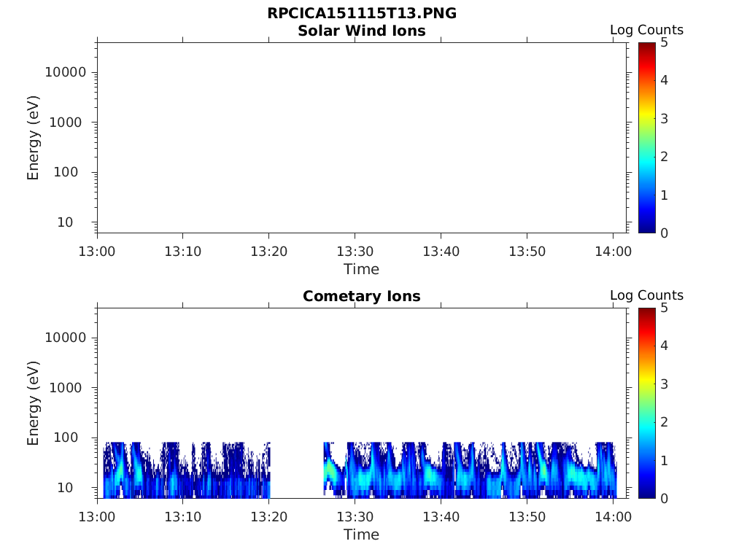Click the colorbar value 0 of upper plot
This screenshot has width=747, height=560.
[664, 233]
